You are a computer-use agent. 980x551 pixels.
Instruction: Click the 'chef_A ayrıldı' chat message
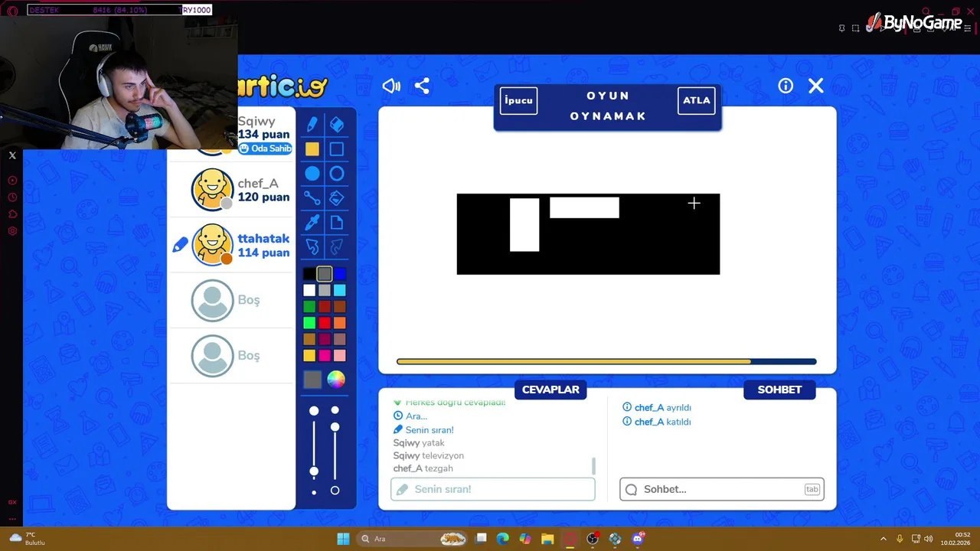(657, 408)
